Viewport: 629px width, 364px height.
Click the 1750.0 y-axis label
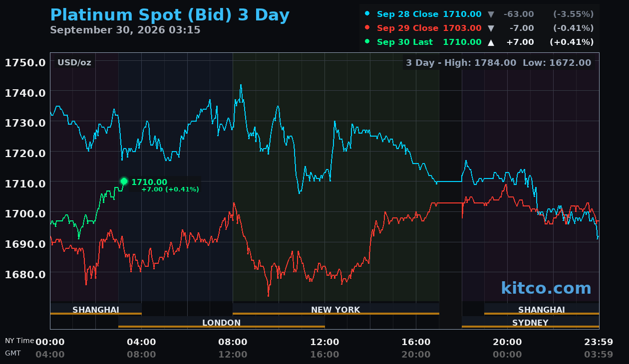(x=25, y=62)
